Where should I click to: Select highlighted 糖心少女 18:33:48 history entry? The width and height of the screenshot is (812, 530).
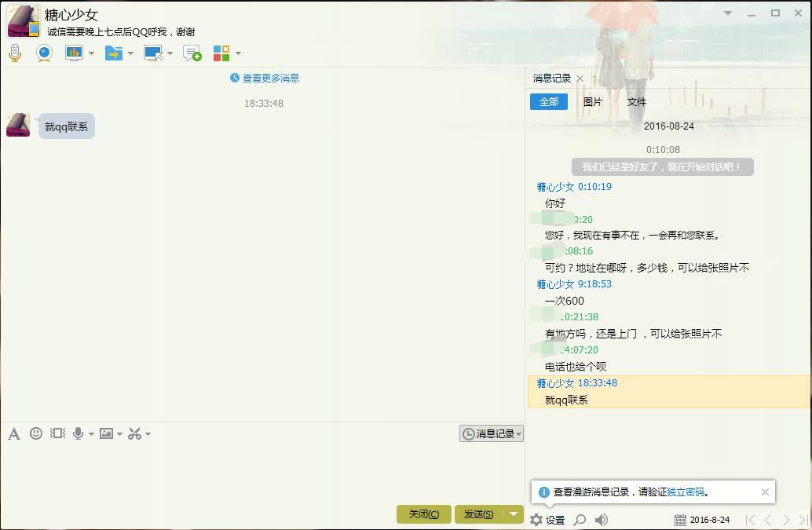point(670,392)
